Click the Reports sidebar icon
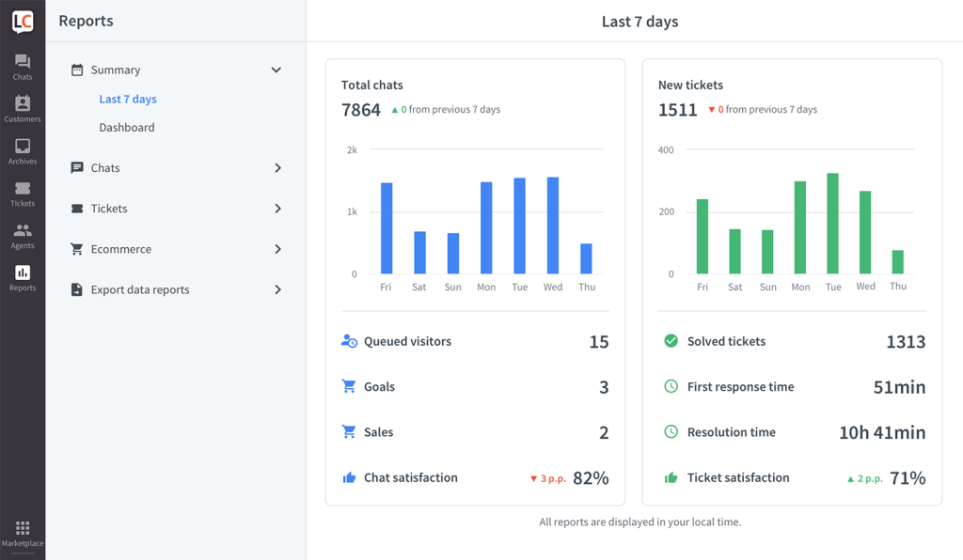The image size is (963, 560). 23,278
